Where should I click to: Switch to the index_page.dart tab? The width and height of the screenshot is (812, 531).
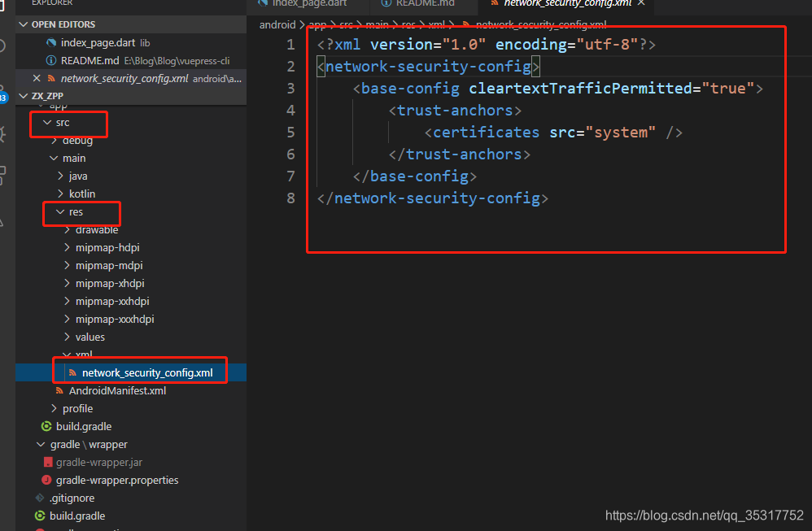309,4
